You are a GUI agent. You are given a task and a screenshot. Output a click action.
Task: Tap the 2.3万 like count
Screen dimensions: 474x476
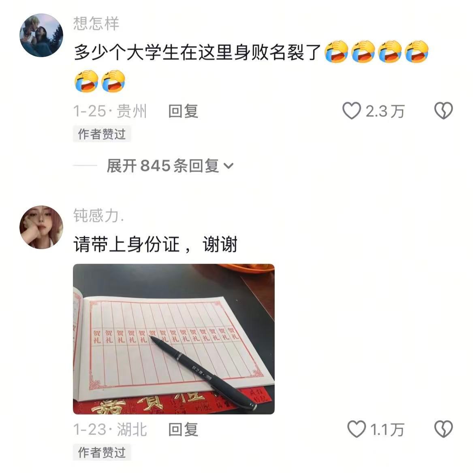pyautogui.click(x=385, y=111)
